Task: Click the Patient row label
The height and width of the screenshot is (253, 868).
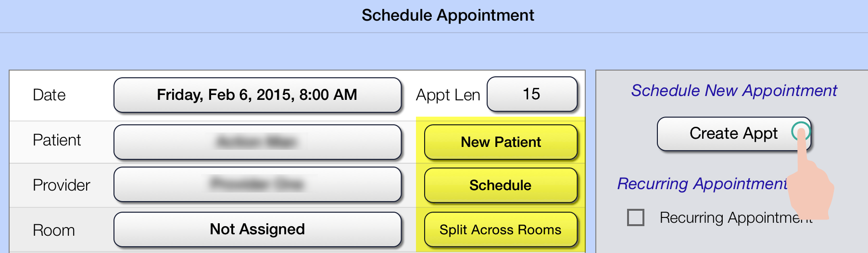Action: [x=57, y=140]
